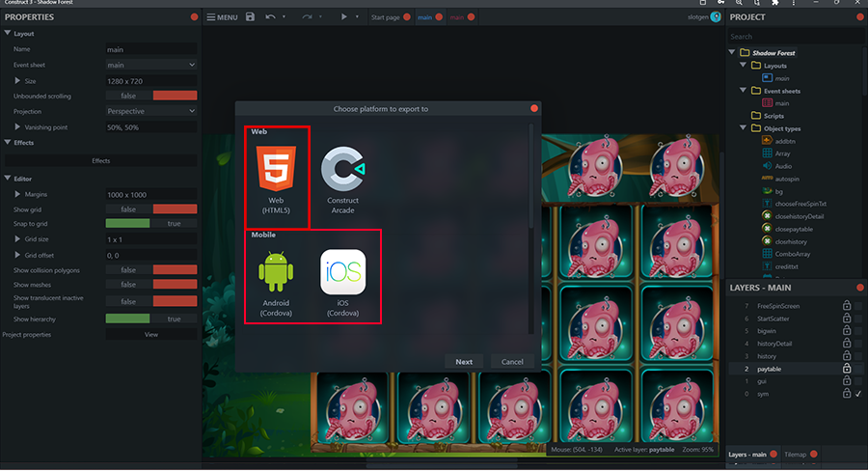868x472 pixels.
Task: Open the Projection dropdown
Action: 151,111
